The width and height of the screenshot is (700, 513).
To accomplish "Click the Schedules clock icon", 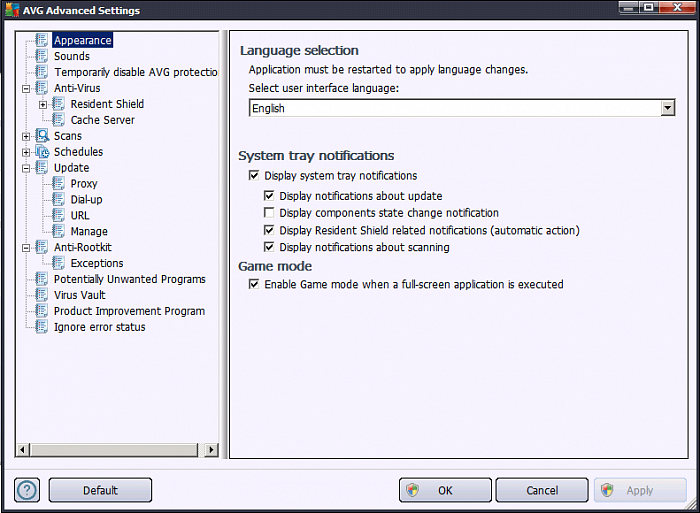I will click(x=42, y=152).
